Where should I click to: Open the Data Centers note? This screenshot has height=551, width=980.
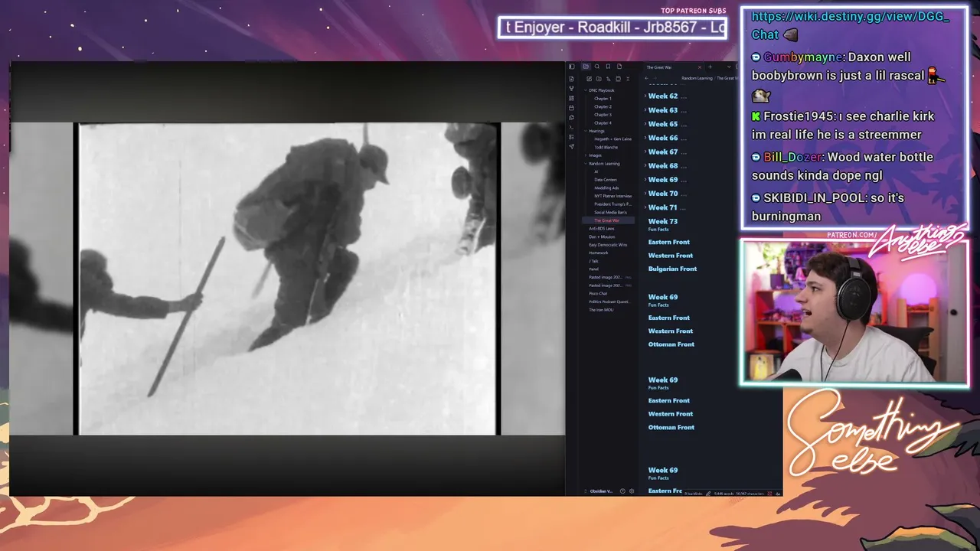click(x=606, y=180)
